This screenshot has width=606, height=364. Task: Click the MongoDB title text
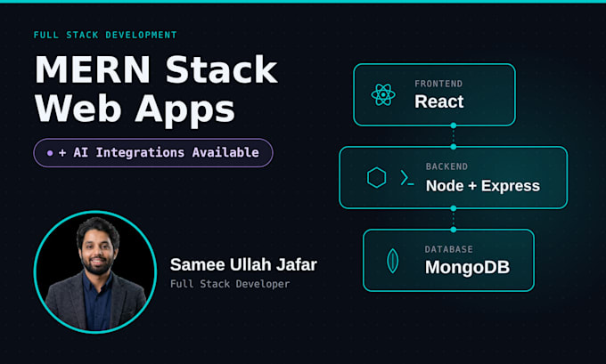click(468, 267)
